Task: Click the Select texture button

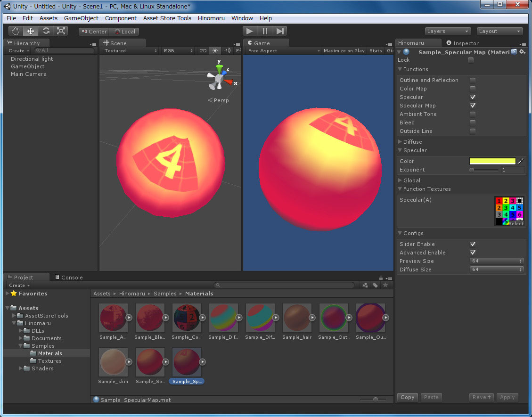Action: (x=516, y=224)
